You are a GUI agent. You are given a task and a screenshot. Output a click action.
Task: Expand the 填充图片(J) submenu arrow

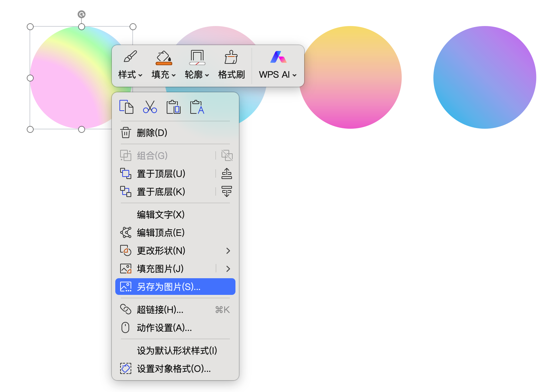[228, 269]
